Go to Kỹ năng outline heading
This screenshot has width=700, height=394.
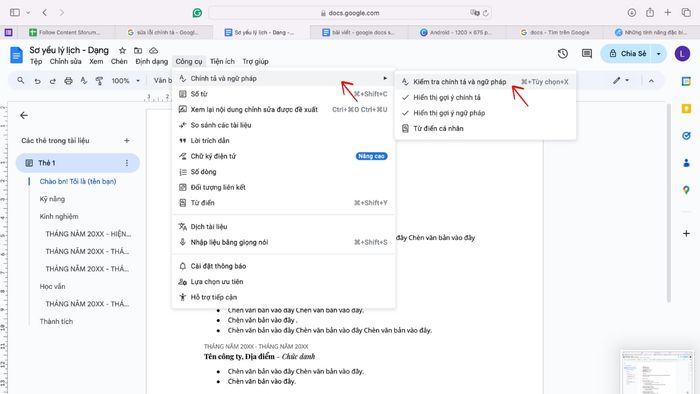pos(52,199)
